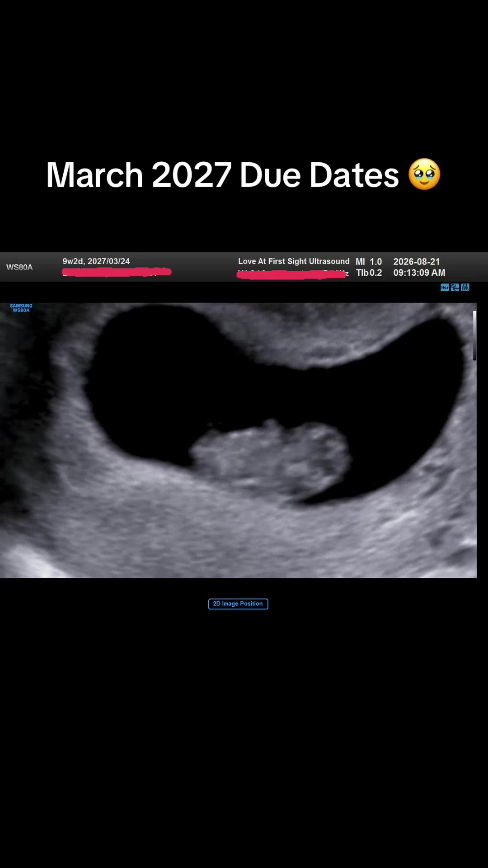Click the MI 1.0 reading
The height and width of the screenshot is (868, 488).
pos(369,262)
